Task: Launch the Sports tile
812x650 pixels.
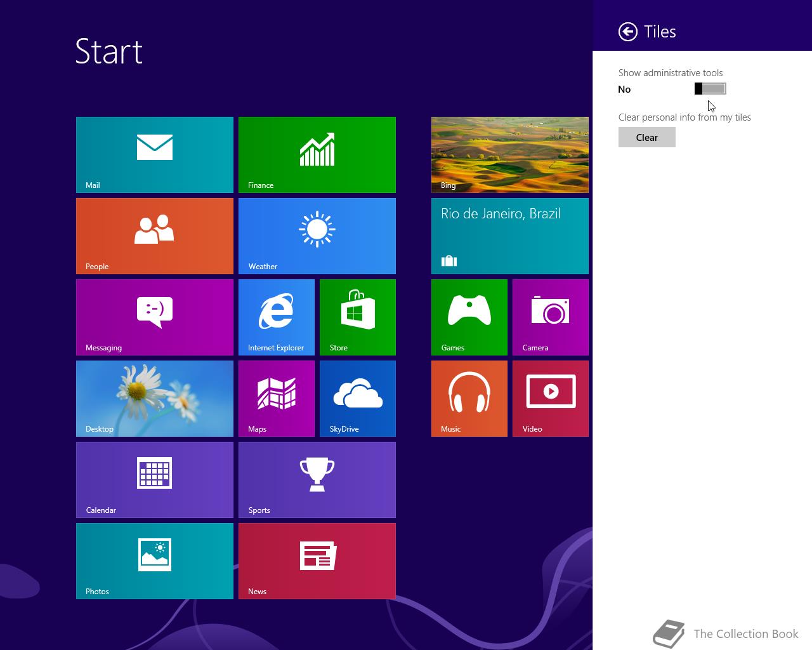Action: pos(317,480)
